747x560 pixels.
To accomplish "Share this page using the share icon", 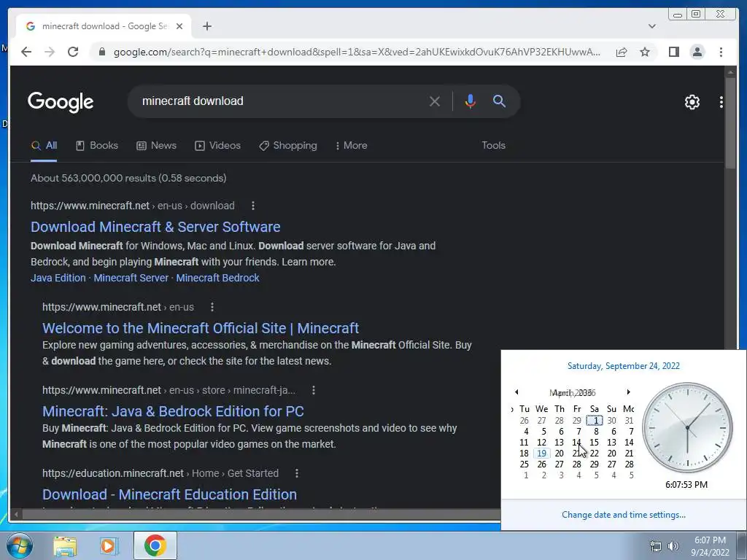I will 622,52.
